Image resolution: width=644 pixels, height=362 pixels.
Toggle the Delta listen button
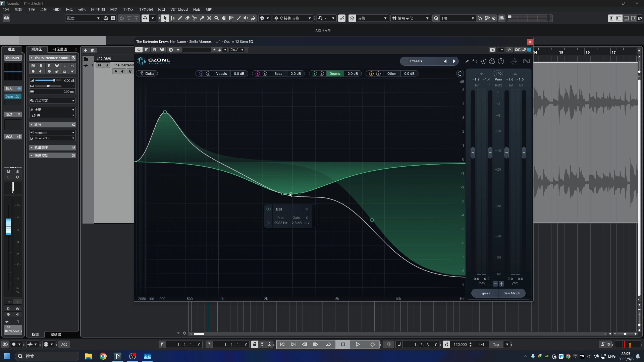tap(147, 74)
